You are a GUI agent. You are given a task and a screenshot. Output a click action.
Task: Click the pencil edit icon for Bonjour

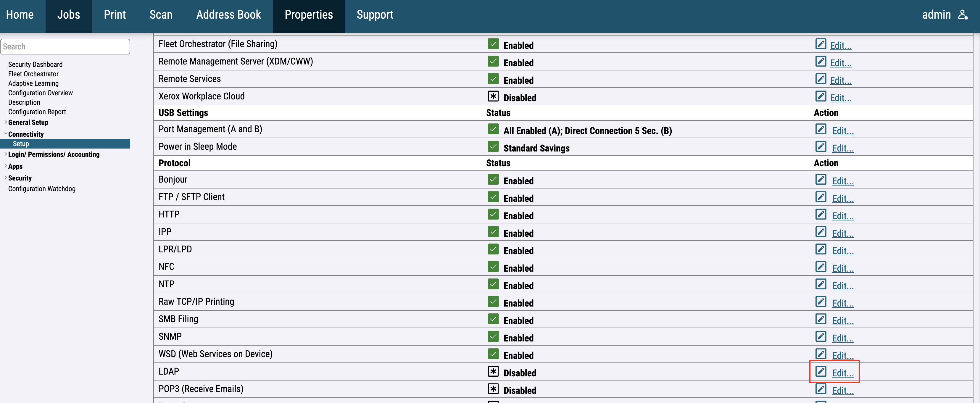821,179
